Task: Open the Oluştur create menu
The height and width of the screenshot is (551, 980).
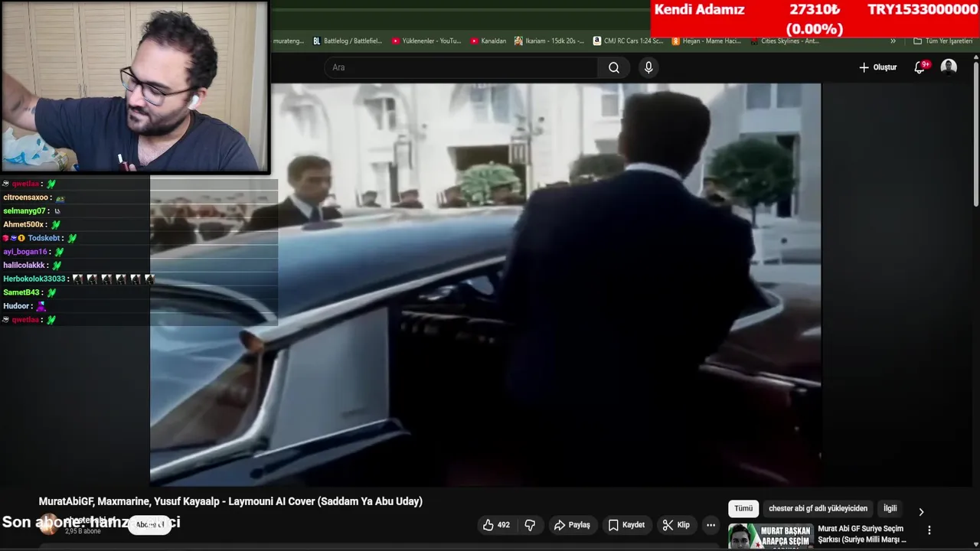Action: [877, 67]
